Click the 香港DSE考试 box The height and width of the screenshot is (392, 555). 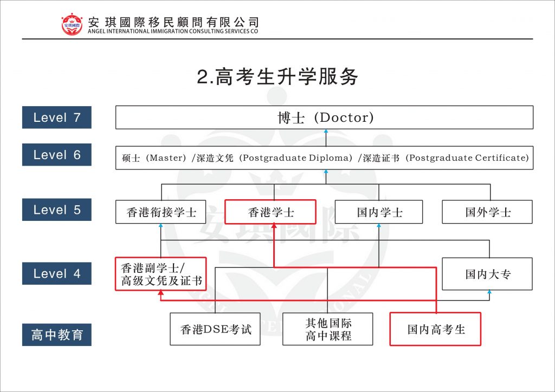pyautogui.click(x=215, y=329)
